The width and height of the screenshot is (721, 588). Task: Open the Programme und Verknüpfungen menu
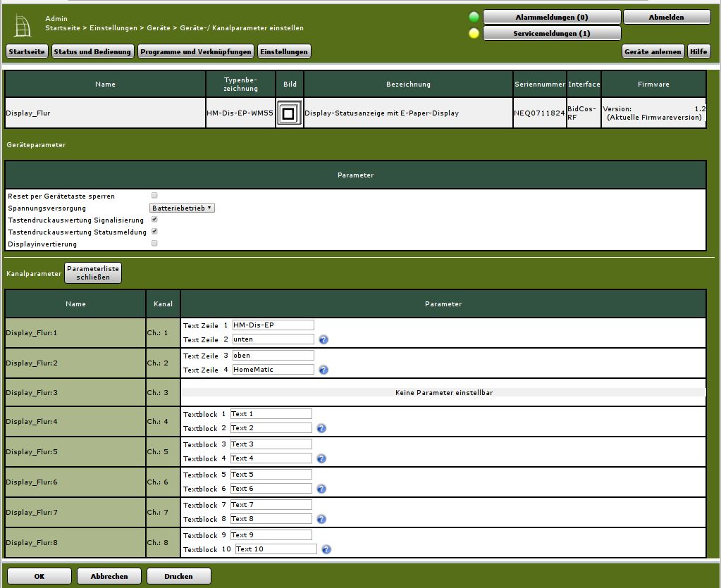195,51
